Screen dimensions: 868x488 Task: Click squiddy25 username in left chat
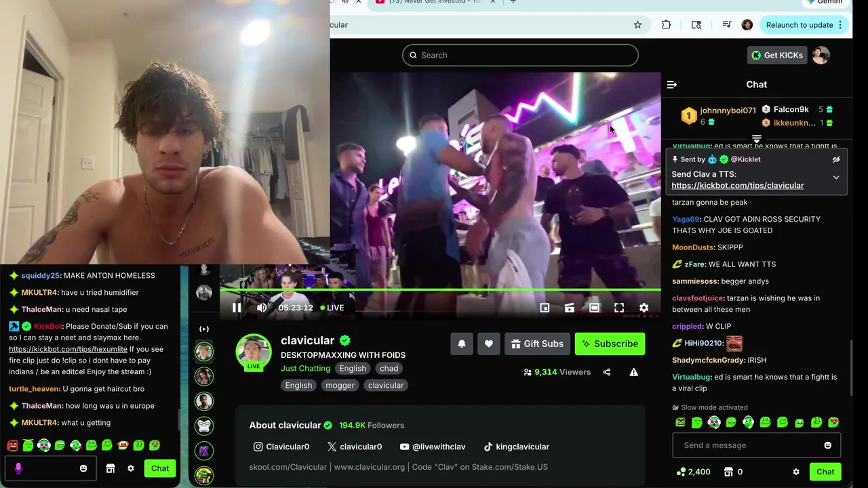(x=41, y=276)
